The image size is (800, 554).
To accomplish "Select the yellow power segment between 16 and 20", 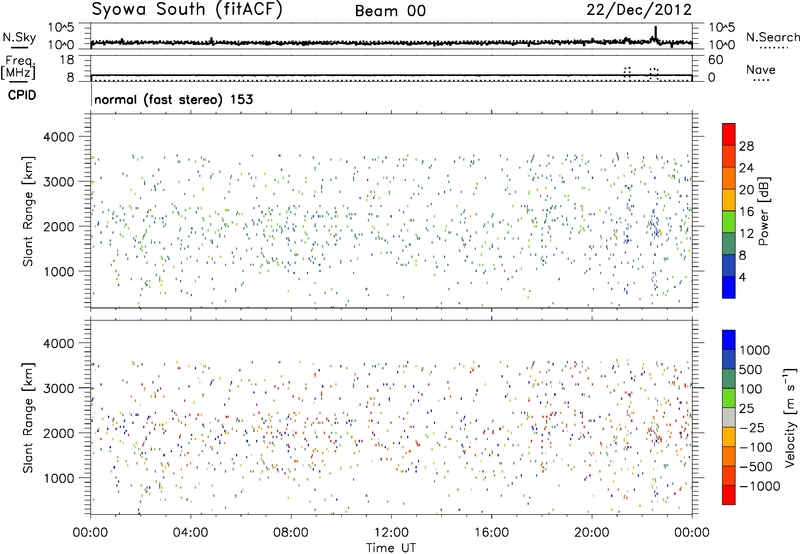I will 729,199.
